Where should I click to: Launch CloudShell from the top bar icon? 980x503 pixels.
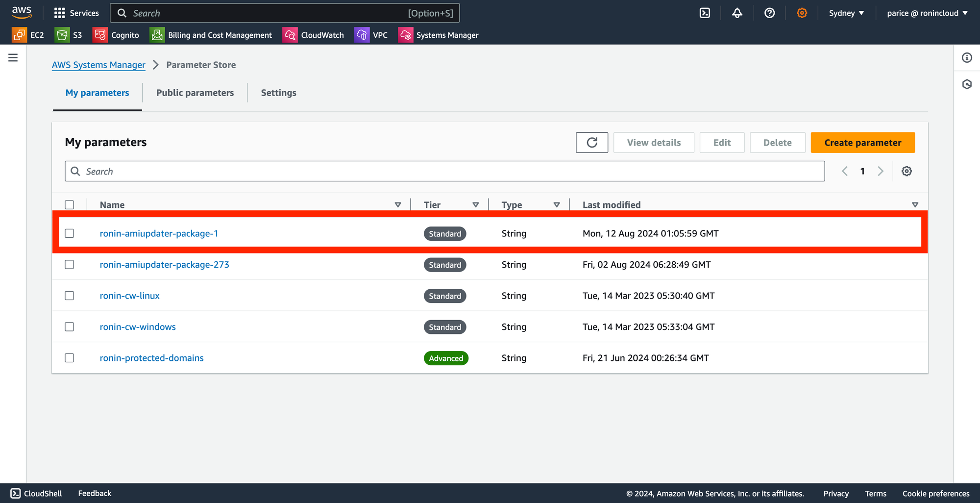705,13
